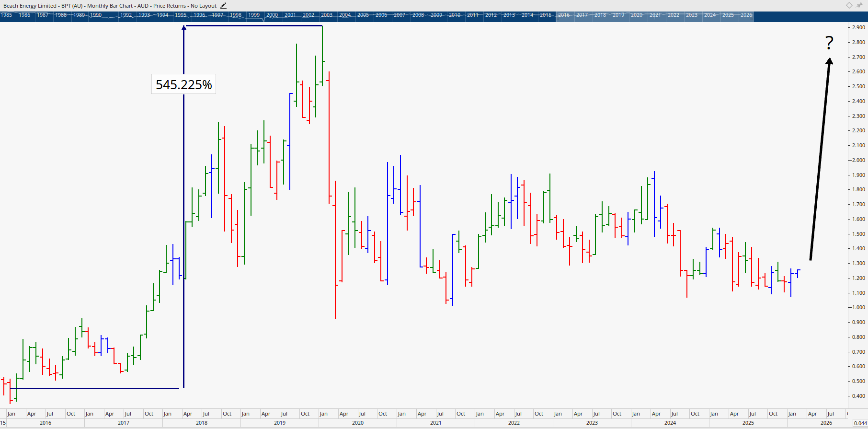The image size is (868, 429).
Task: Click the 2023 year label on bottom axis
Action: (592, 423)
